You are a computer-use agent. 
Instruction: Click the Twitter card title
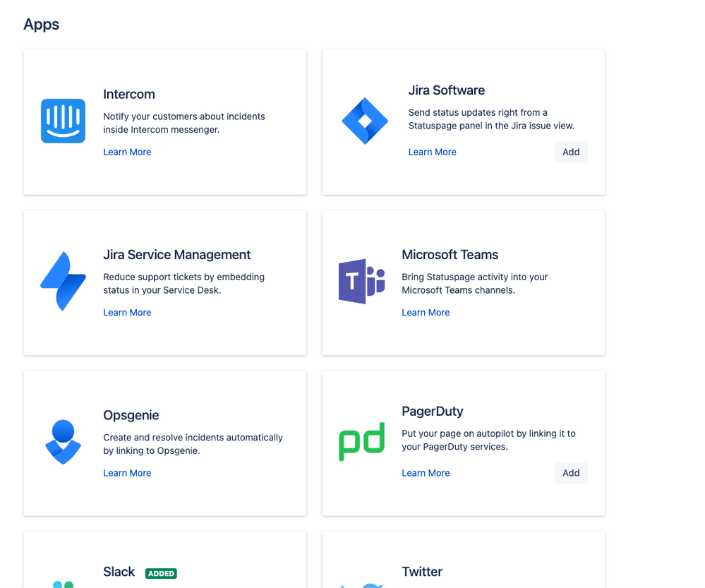(422, 572)
